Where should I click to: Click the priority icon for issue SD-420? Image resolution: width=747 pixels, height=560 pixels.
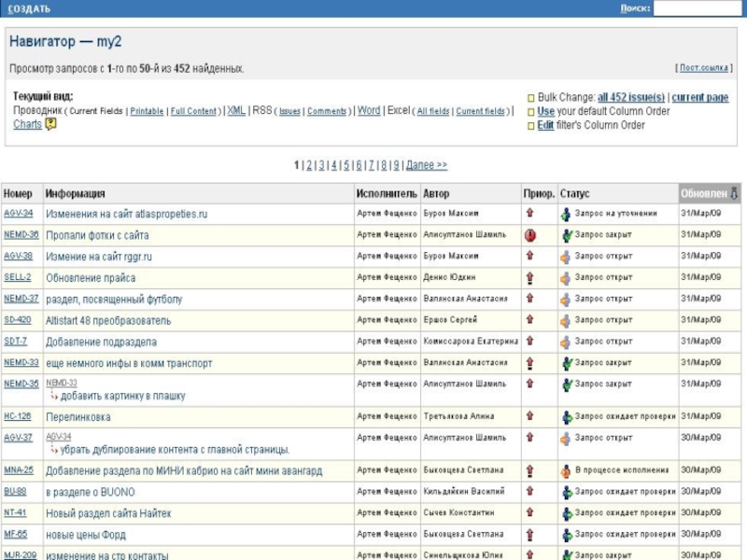pyautogui.click(x=529, y=320)
